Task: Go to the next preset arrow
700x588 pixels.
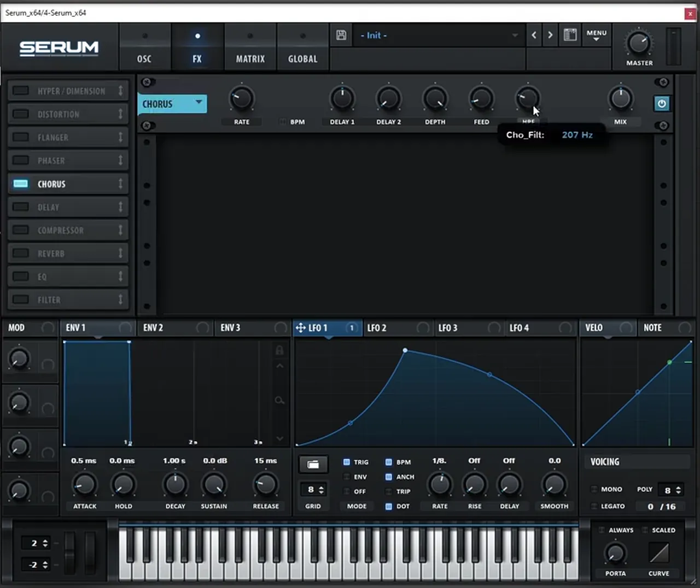Action: (x=550, y=35)
